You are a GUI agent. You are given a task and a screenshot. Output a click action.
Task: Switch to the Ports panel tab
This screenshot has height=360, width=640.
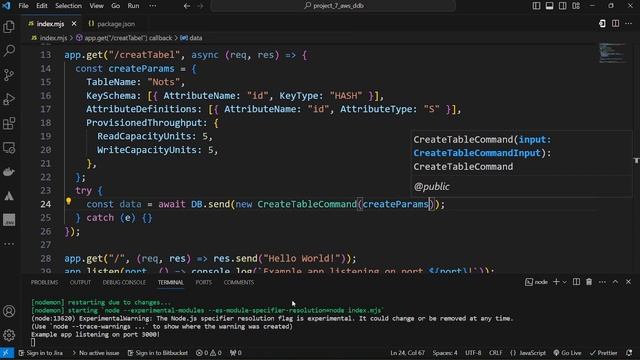(x=203, y=282)
